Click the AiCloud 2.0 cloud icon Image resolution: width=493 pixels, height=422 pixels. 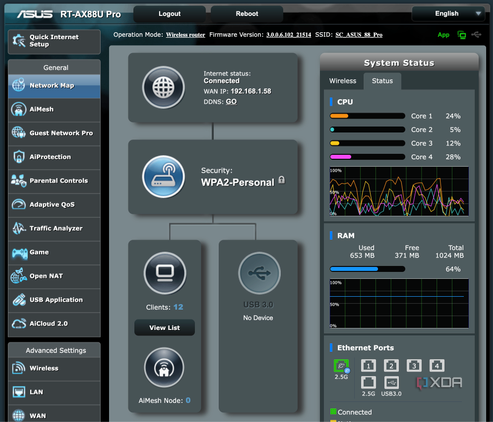point(19,323)
